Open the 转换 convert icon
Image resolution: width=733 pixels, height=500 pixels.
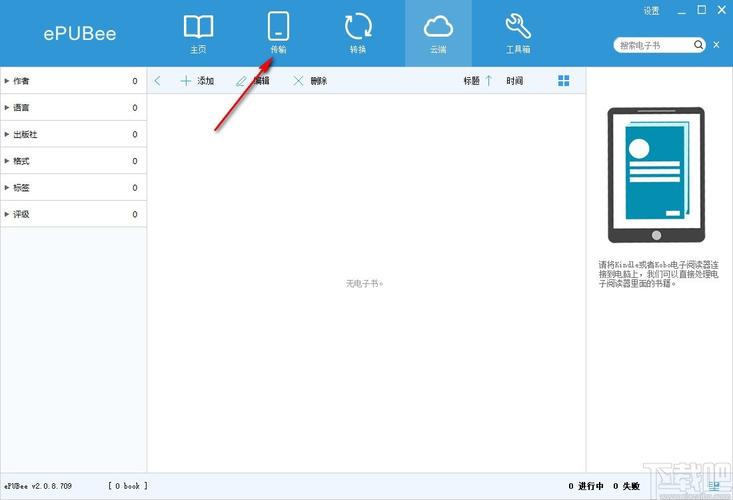pyautogui.click(x=358, y=31)
